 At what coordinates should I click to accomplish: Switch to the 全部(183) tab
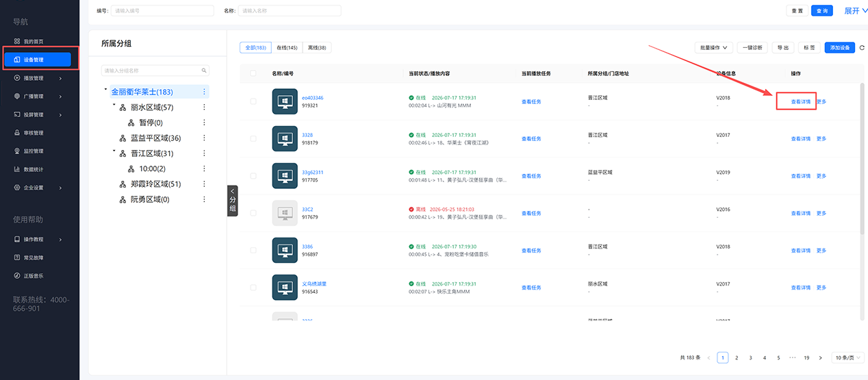[255, 47]
